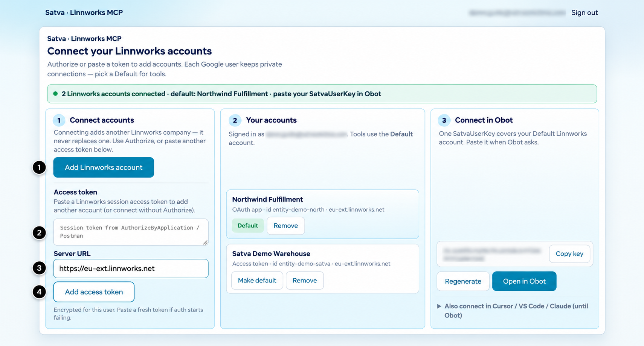This screenshot has width=644, height=346.
Task: Click the 'Encrypted for this user' note
Action: 128,314
